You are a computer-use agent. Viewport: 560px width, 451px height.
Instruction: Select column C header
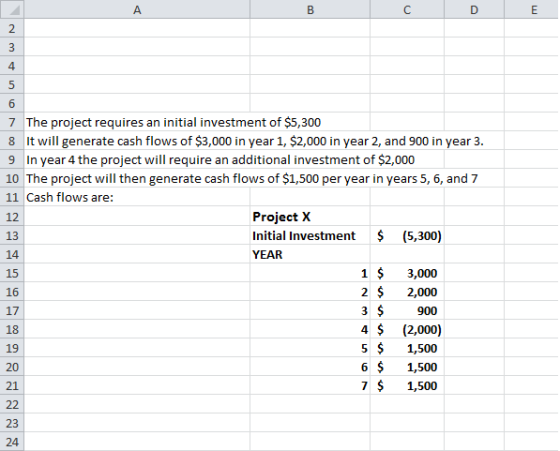[x=407, y=9]
